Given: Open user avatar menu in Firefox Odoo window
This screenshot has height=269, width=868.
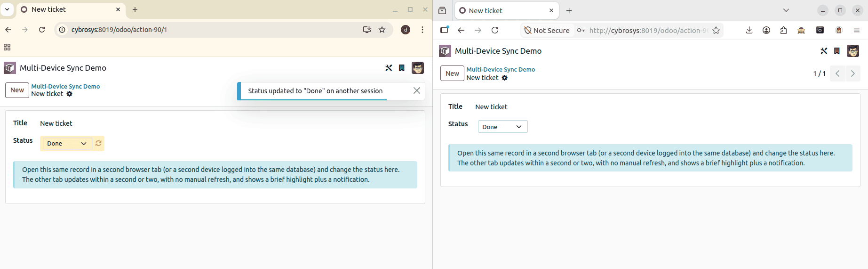Looking at the screenshot, I should click(x=853, y=51).
